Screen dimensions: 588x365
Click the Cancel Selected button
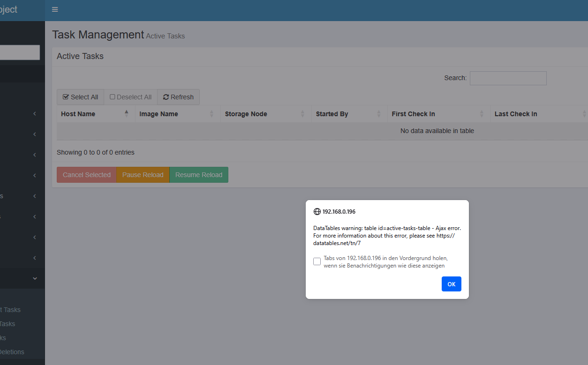pos(87,175)
